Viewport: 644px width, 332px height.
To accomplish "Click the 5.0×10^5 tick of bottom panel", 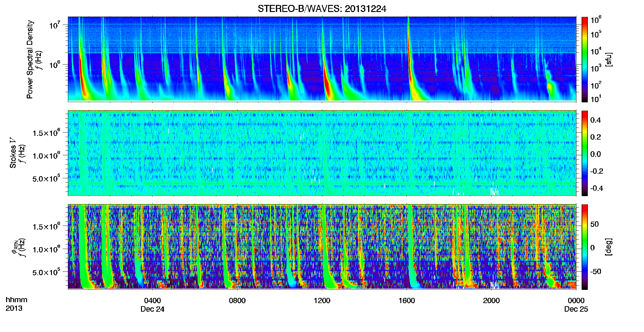I will pyautogui.click(x=46, y=272).
